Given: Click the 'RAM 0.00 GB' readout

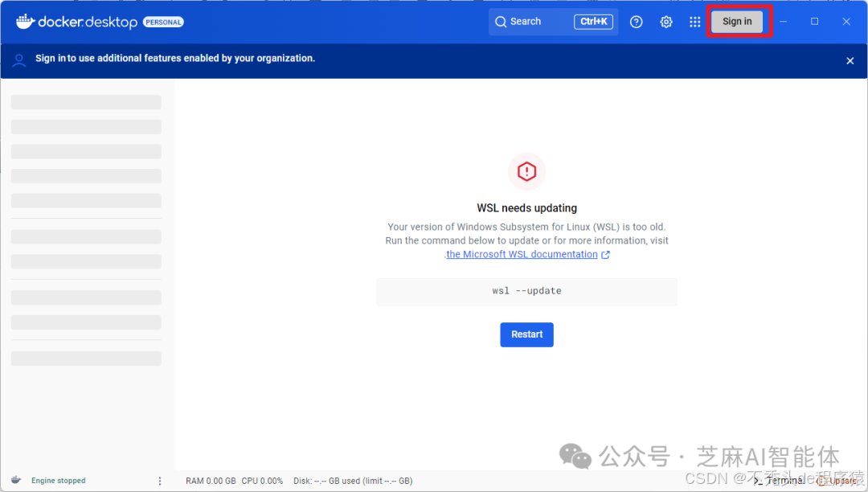Looking at the screenshot, I should 211,481.
